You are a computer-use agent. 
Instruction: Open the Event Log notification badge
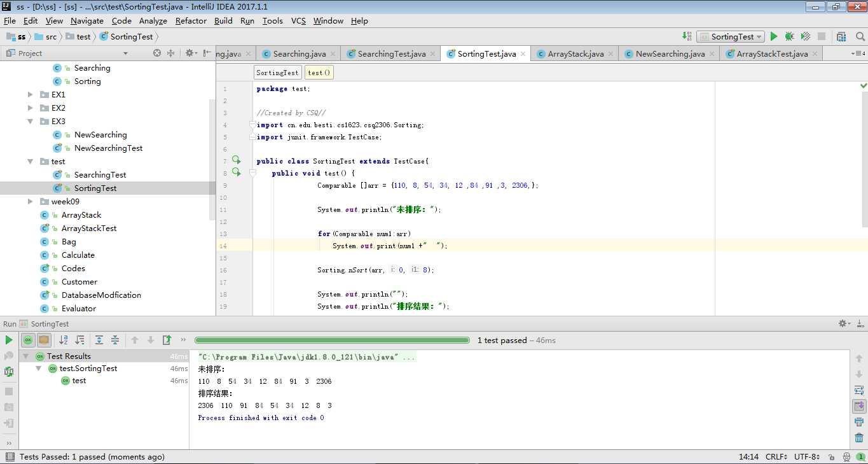click(860, 457)
